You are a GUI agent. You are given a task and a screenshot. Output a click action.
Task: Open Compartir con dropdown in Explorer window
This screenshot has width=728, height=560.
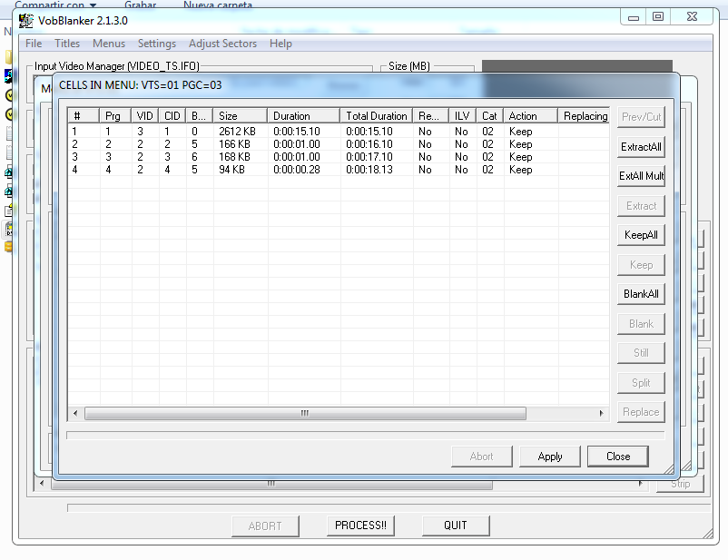tap(55, 5)
